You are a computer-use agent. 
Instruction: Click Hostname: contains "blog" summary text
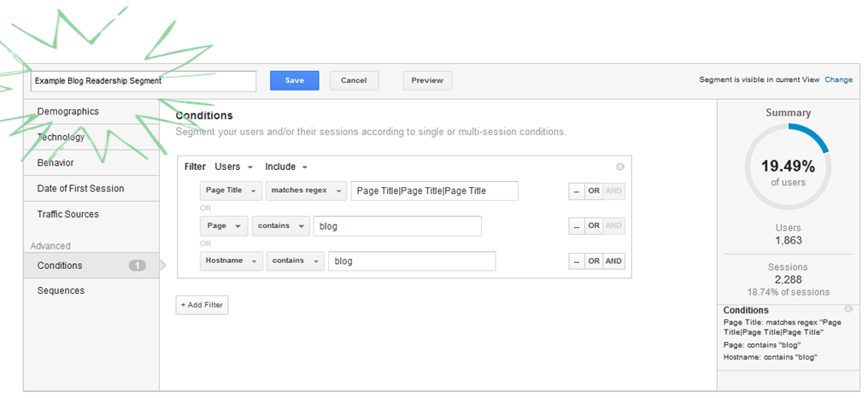[x=771, y=358]
